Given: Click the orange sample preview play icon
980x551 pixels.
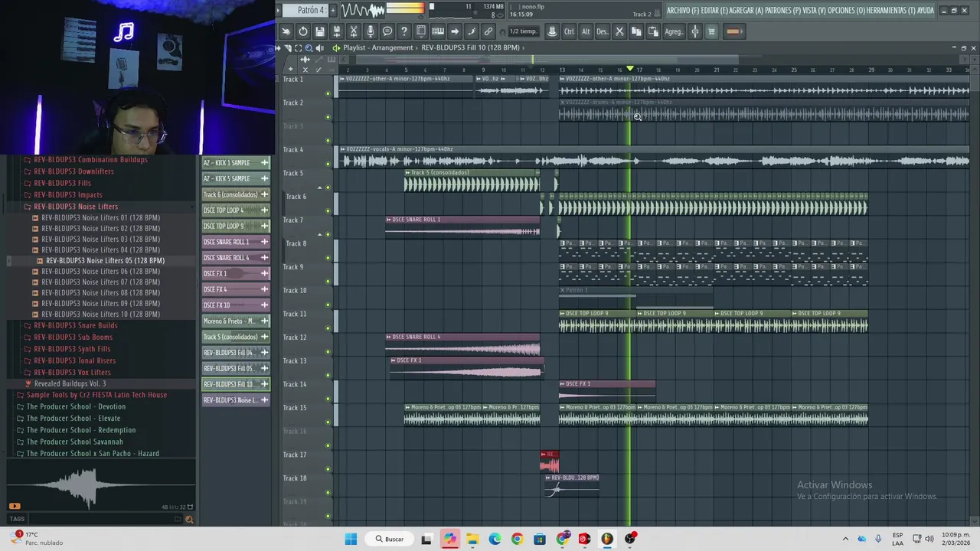Looking at the screenshot, I should tap(15, 506).
